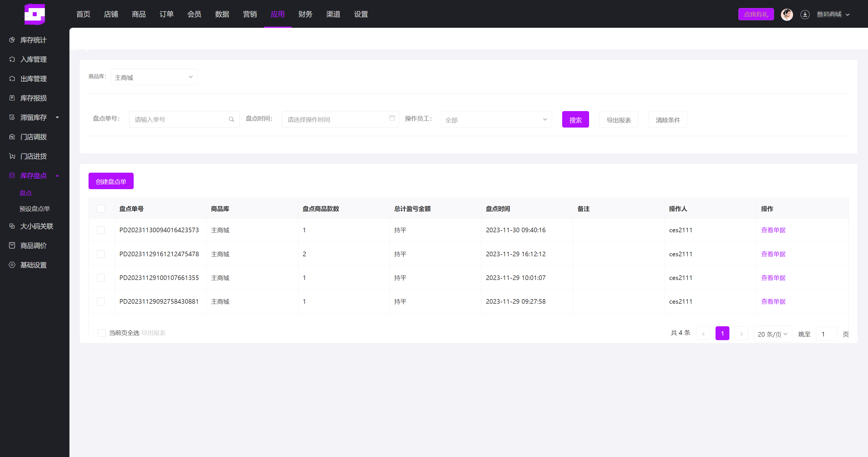Click the 基础设置 settings icon
The width and height of the screenshot is (868, 457).
point(12,265)
